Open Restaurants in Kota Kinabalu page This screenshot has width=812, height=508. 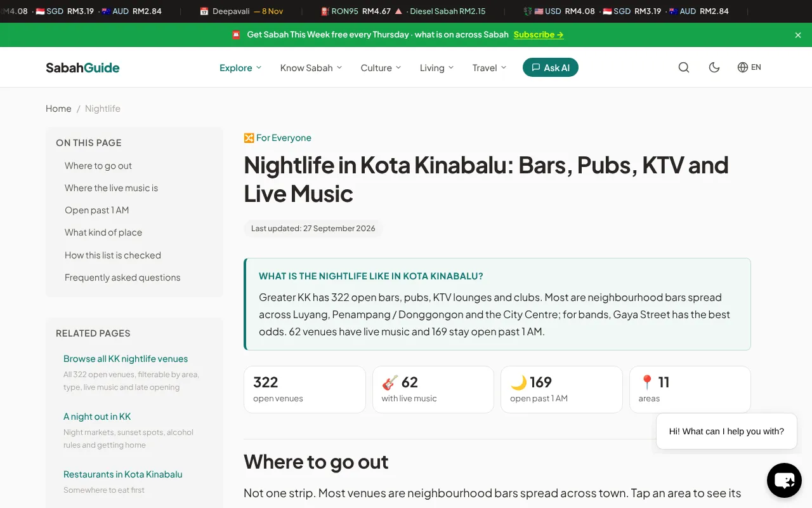(x=122, y=474)
